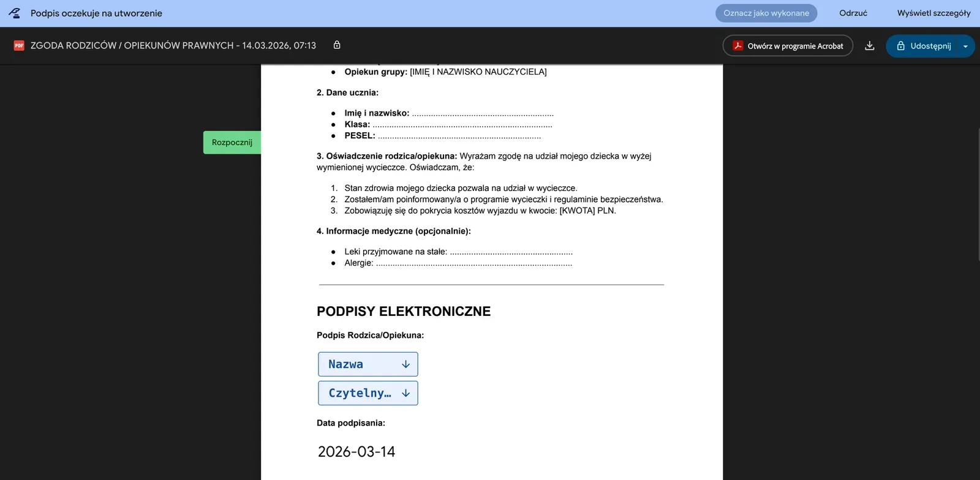Click the signature pen icon in top banner
Viewport: 980px width, 480px height.
click(x=14, y=13)
